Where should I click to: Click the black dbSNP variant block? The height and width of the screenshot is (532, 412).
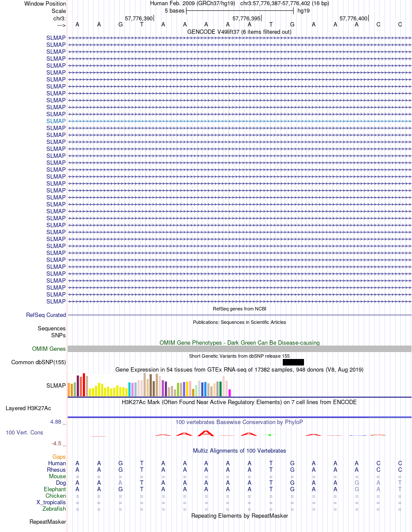coord(293,362)
